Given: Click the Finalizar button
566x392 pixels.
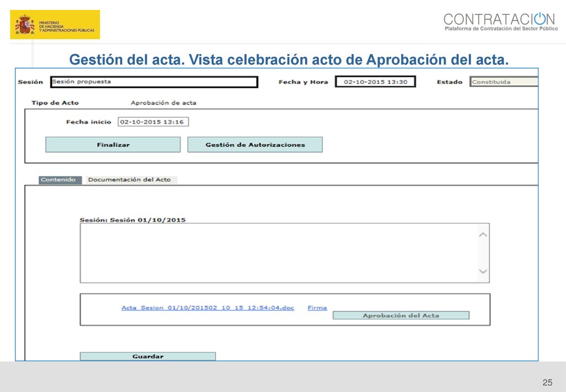Looking at the screenshot, I should pyautogui.click(x=113, y=144).
